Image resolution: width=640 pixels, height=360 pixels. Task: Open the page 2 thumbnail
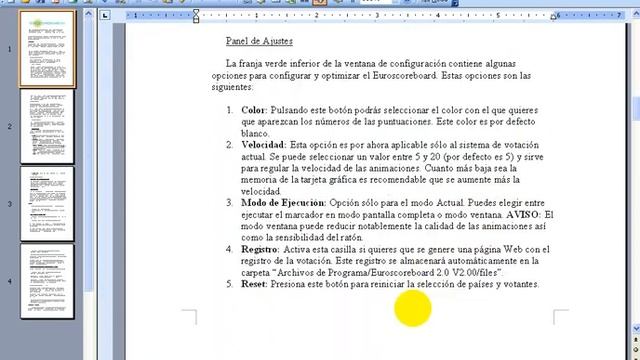tap(47, 127)
